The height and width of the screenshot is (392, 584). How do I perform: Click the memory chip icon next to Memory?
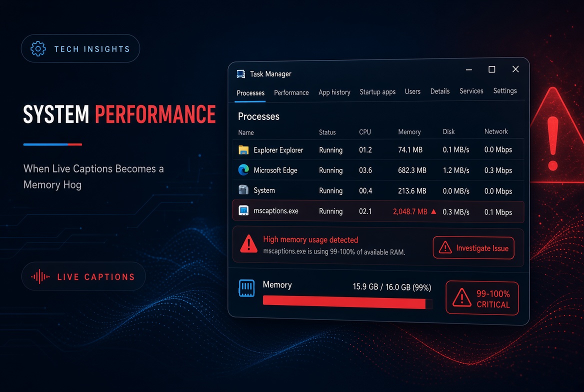246,288
